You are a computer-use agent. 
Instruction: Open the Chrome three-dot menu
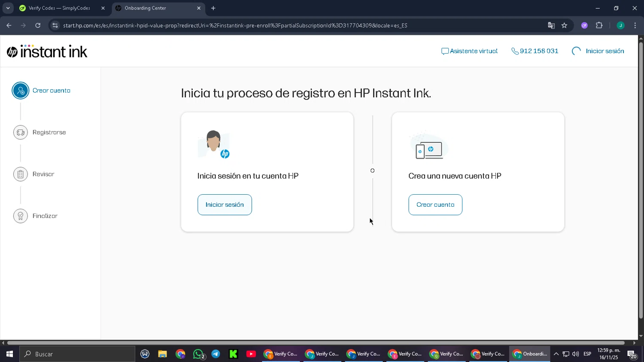click(x=635, y=25)
